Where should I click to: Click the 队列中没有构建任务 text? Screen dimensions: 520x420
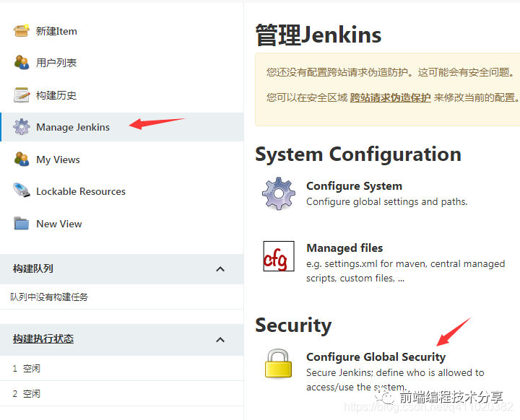[x=49, y=297]
